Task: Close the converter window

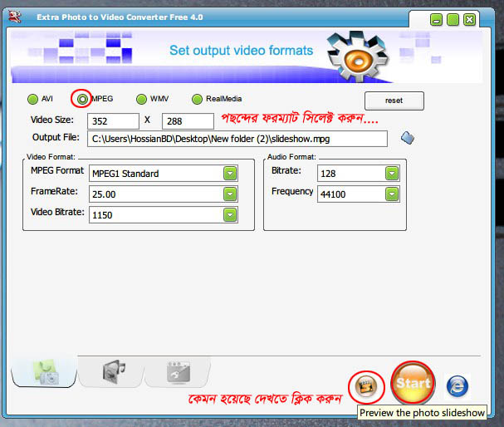Action: tap(470, 20)
